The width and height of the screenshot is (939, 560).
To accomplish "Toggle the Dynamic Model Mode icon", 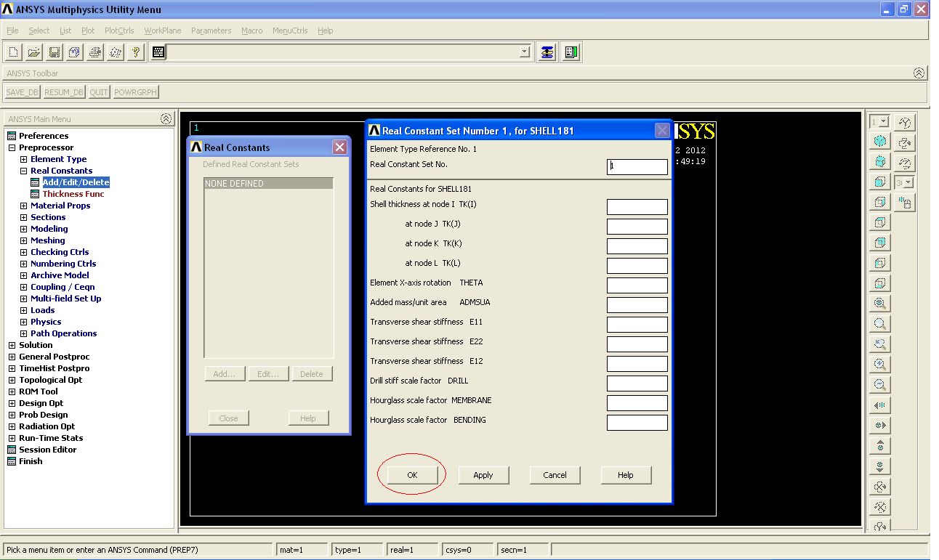I will [905, 203].
